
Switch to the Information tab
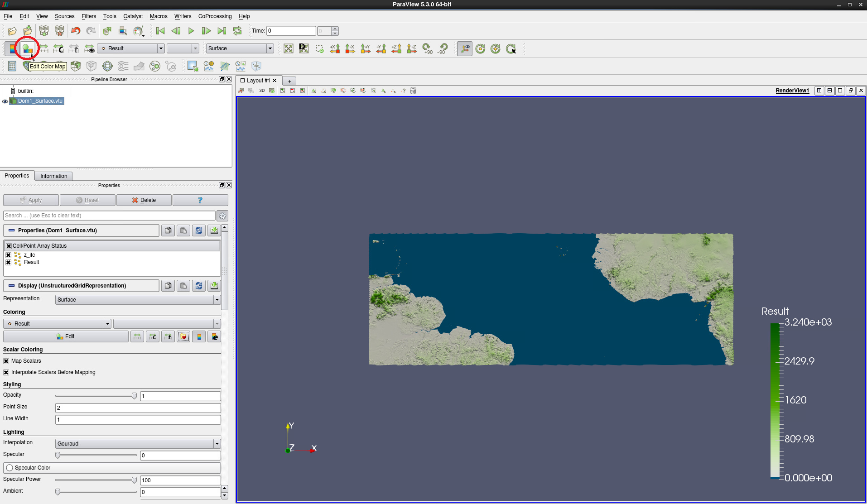pyautogui.click(x=53, y=176)
